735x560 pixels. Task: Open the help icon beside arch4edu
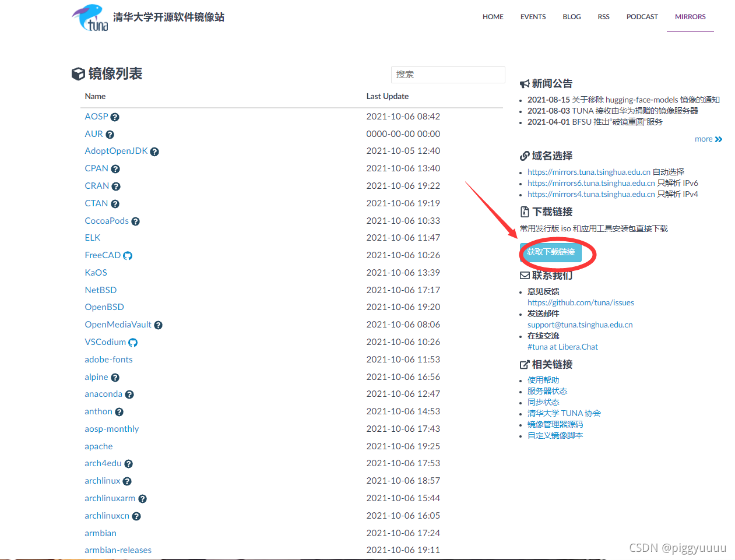pos(128,464)
